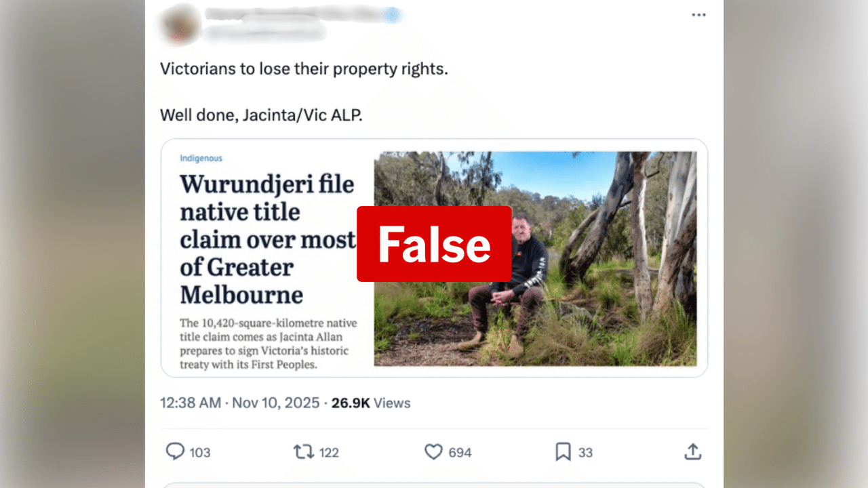
Task: Click the blurred verified badge
Action: pos(393,15)
